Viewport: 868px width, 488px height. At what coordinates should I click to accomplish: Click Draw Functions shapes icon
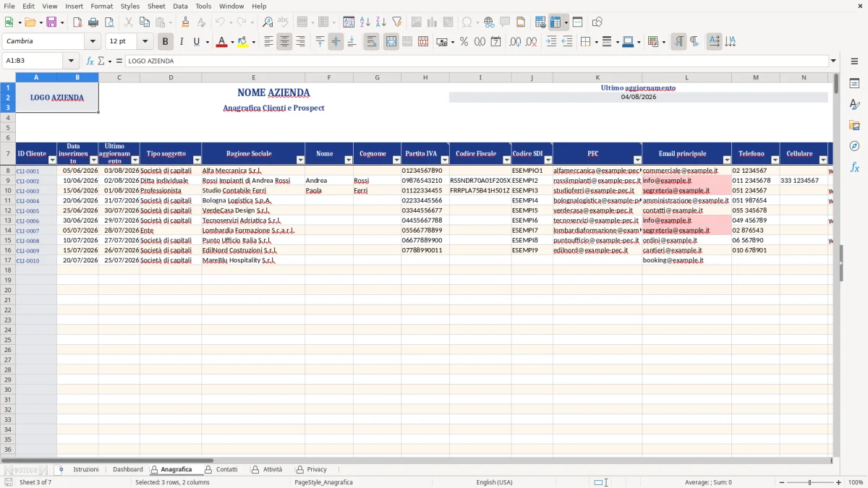click(597, 22)
